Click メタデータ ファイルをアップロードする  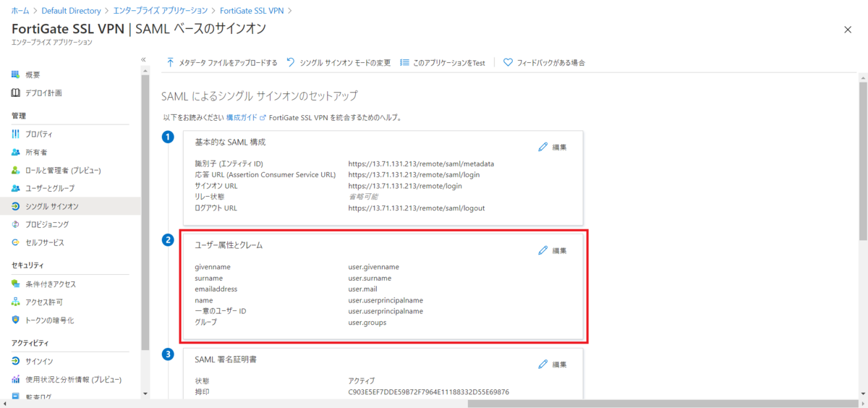228,63
